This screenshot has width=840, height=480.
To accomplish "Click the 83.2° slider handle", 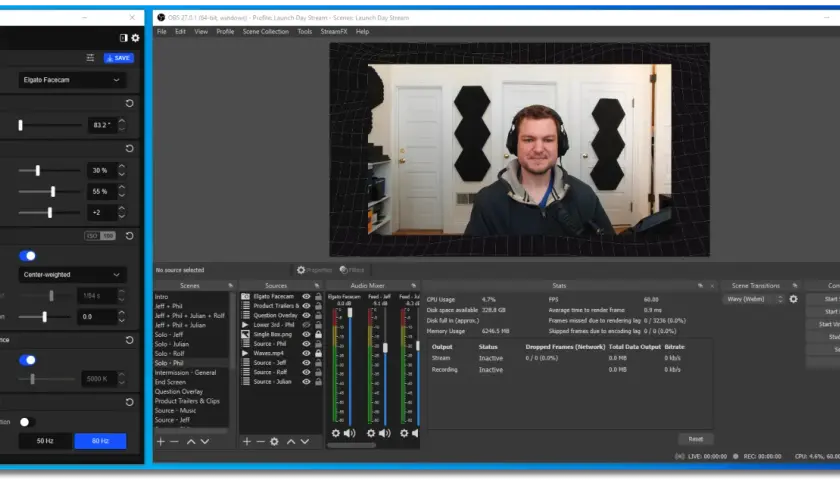I will click(20, 125).
